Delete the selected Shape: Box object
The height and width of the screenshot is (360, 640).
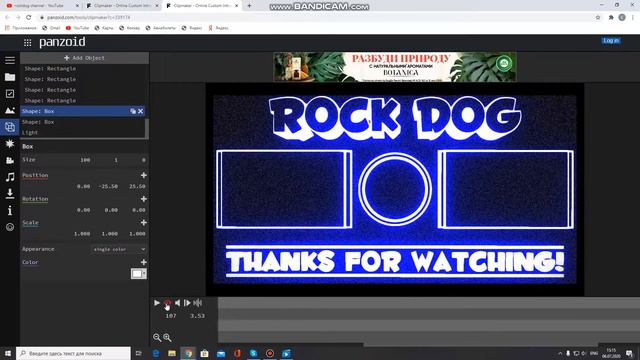tap(141, 111)
